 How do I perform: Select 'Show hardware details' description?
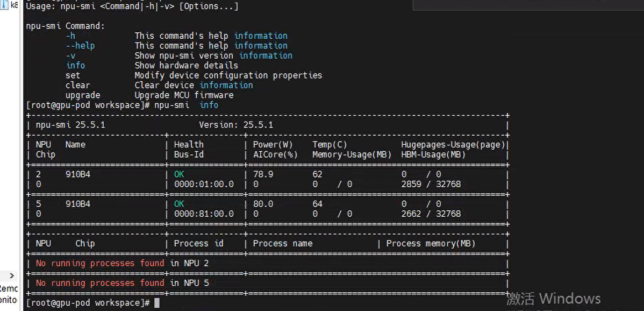[186, 65]
